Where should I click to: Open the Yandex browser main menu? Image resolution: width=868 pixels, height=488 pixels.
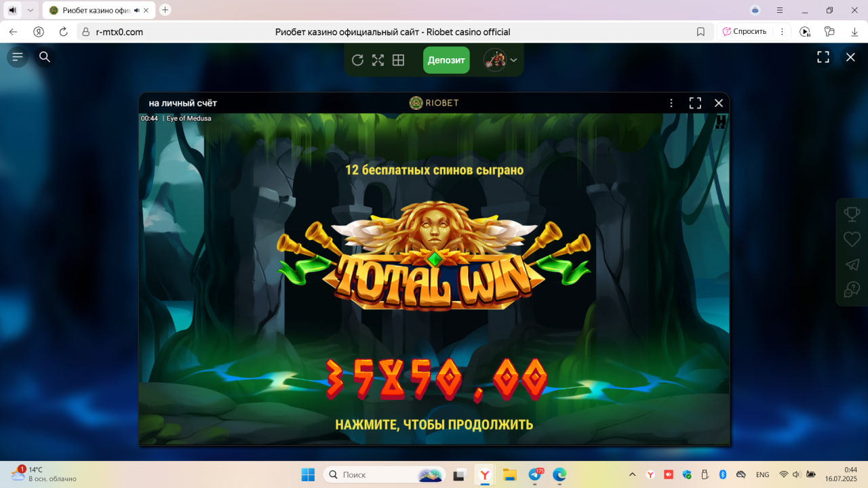[x=780, y=10]
